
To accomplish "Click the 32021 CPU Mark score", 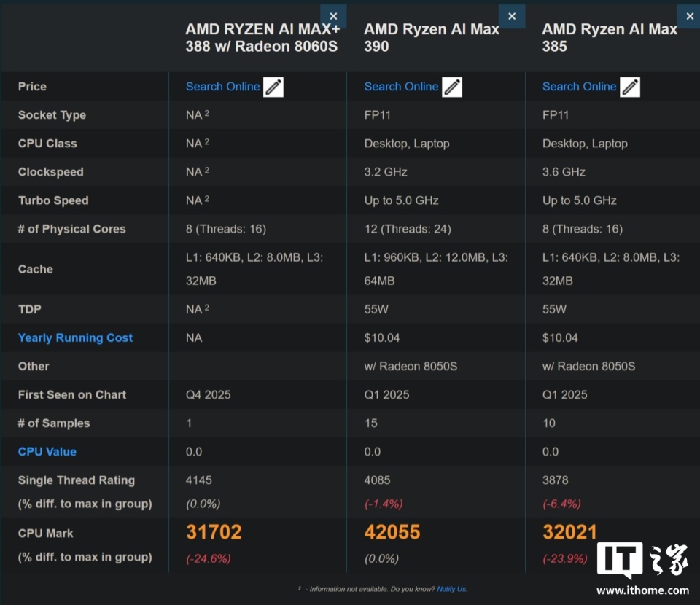I will point(569,532).
